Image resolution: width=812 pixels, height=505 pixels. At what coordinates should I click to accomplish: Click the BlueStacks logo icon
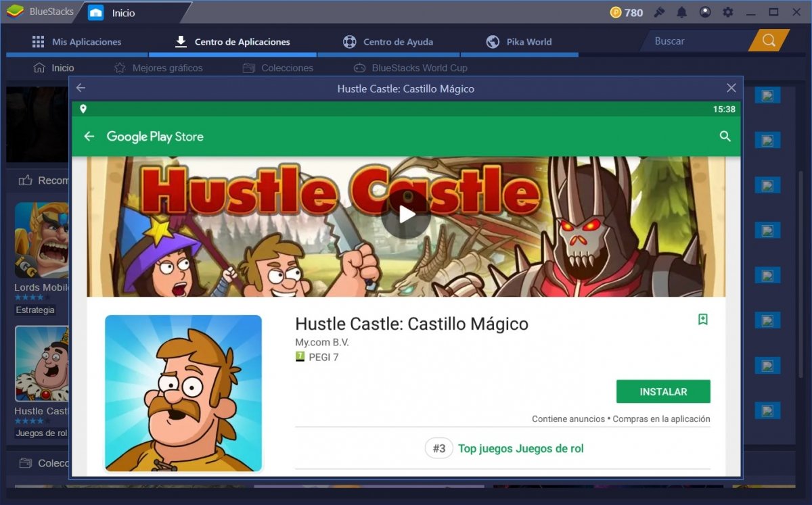pyautogui.click(x=15, y=11)
